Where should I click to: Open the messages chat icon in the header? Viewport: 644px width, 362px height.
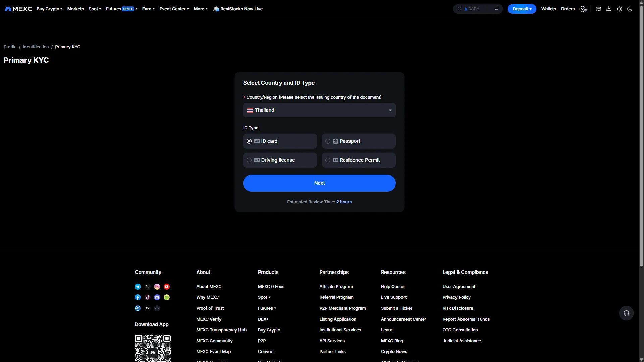(x=598, y=9)
